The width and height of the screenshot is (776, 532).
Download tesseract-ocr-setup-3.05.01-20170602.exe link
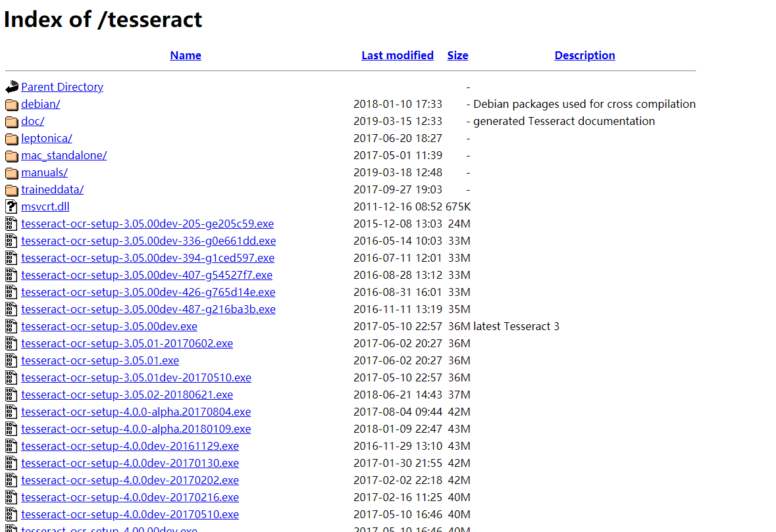click(x=127, y=344)
